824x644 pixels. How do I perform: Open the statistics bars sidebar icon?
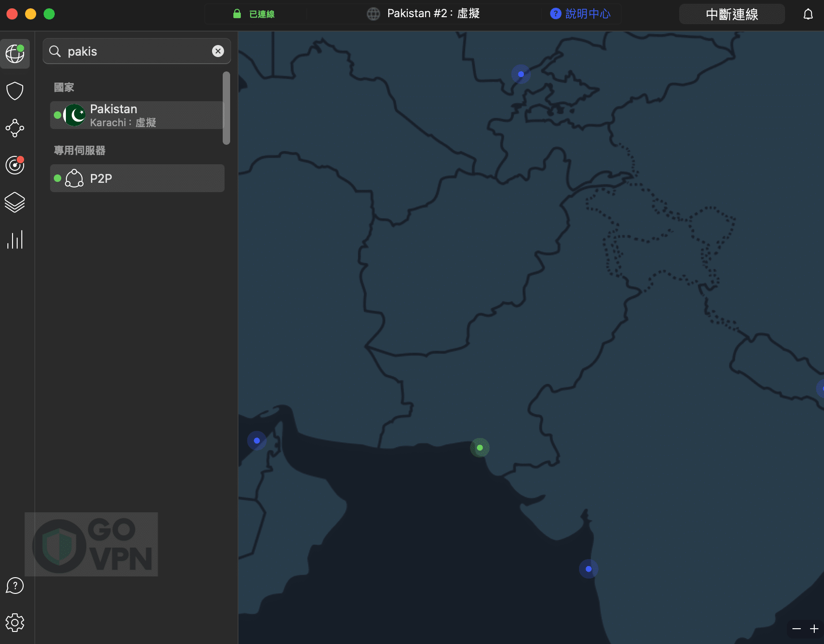click(x=15, y=240)
